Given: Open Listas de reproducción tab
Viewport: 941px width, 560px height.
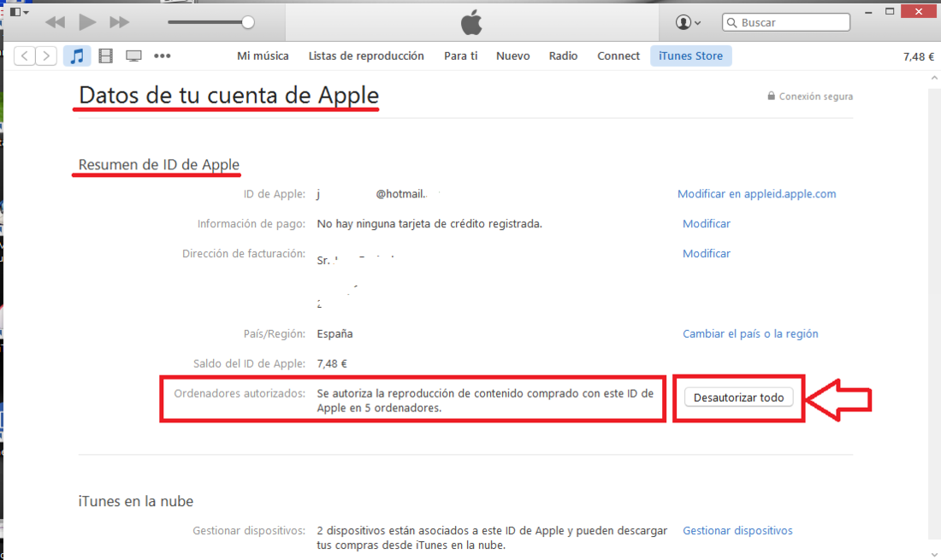Looking at the screenshot, I should point(366,56).
